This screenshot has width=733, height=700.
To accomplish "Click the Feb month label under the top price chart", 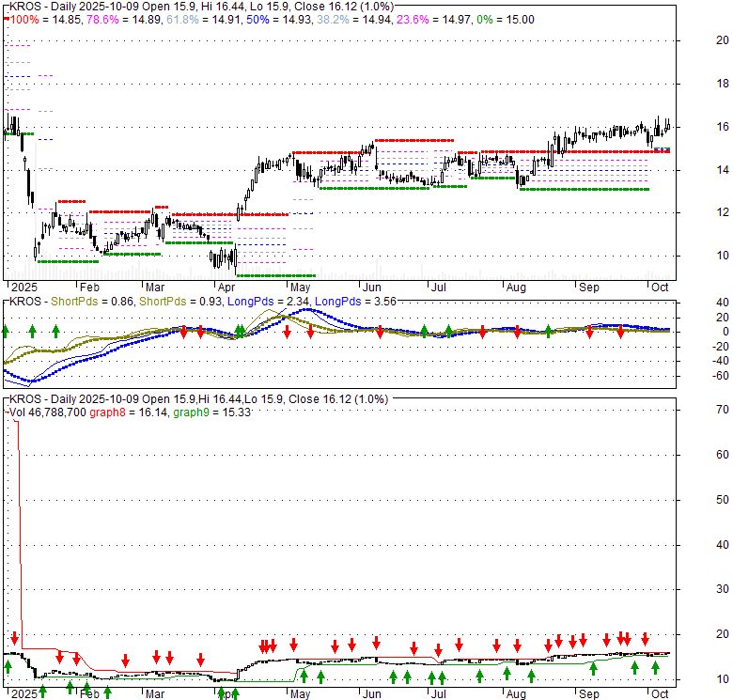I will (x=89, y=288).
